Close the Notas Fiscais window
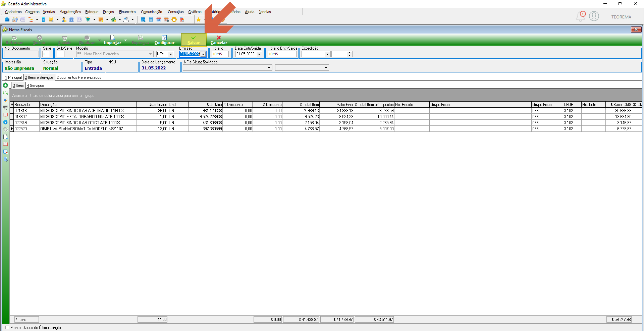644x331 pixels. (636, 30)
